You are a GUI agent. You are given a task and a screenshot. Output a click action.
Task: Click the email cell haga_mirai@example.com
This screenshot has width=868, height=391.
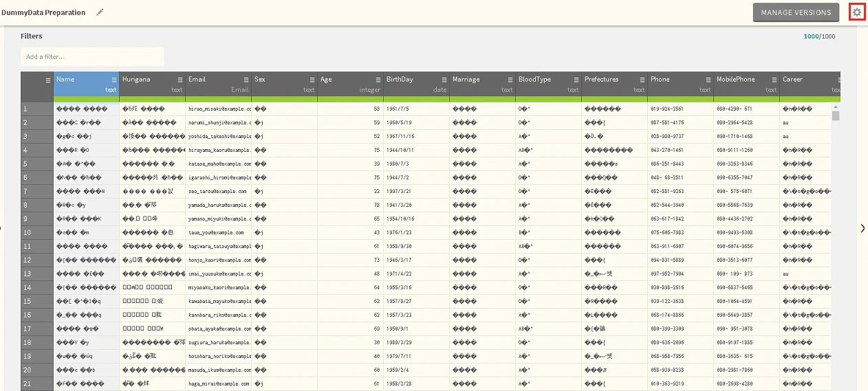(x=219, y=384)
